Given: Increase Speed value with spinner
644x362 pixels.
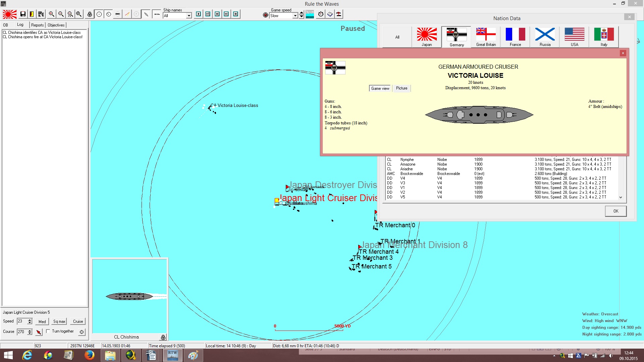Looking at the screenshot, I should (x=30, y=320).
